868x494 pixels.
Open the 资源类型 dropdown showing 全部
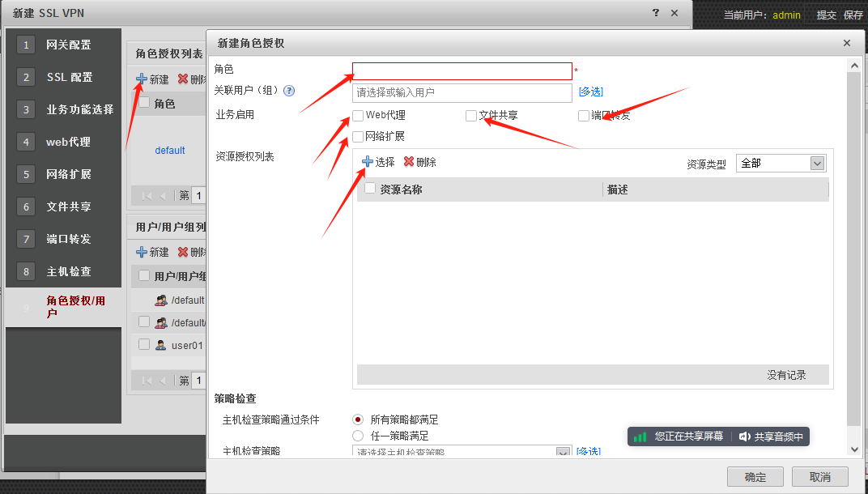tap(780, 163)
